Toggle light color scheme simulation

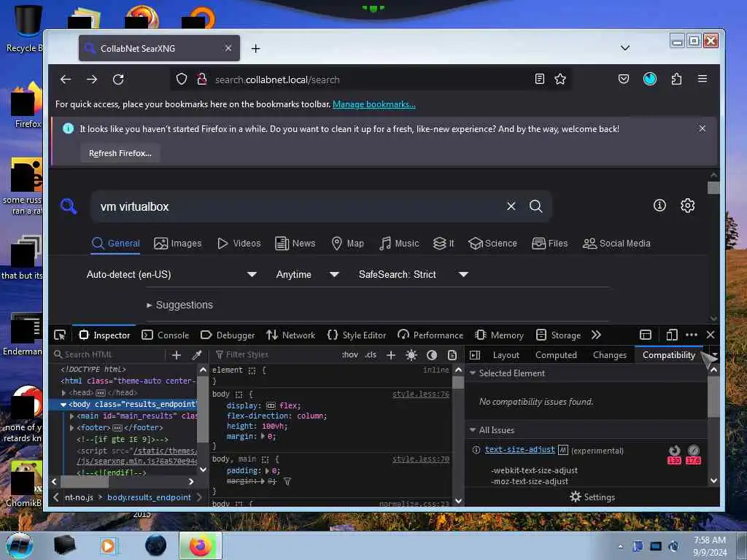pyautogui.click(x=411, y=355)
